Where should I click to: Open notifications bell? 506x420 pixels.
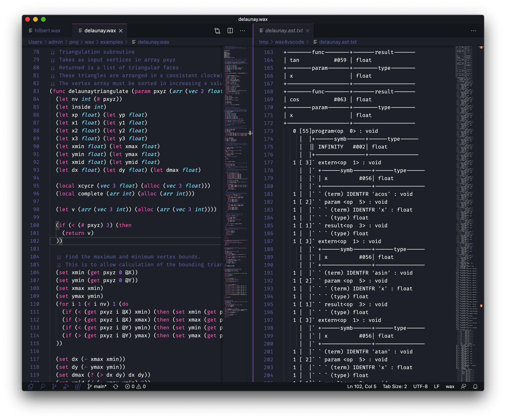(x=475, y=386)
